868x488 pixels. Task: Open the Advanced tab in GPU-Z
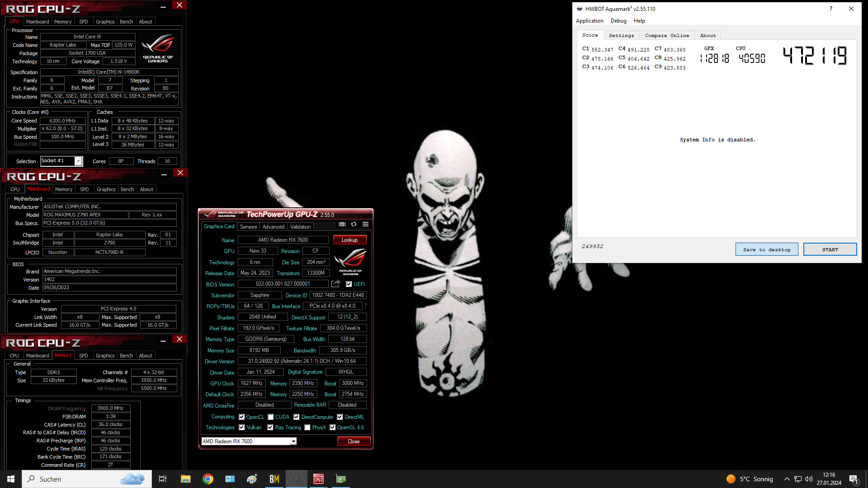274,227
